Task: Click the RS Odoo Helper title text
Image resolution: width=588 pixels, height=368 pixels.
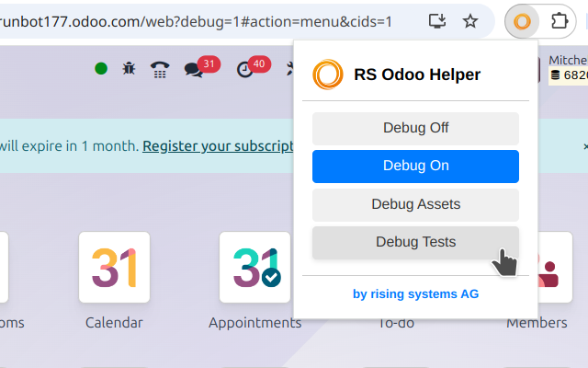Action: 417,75
